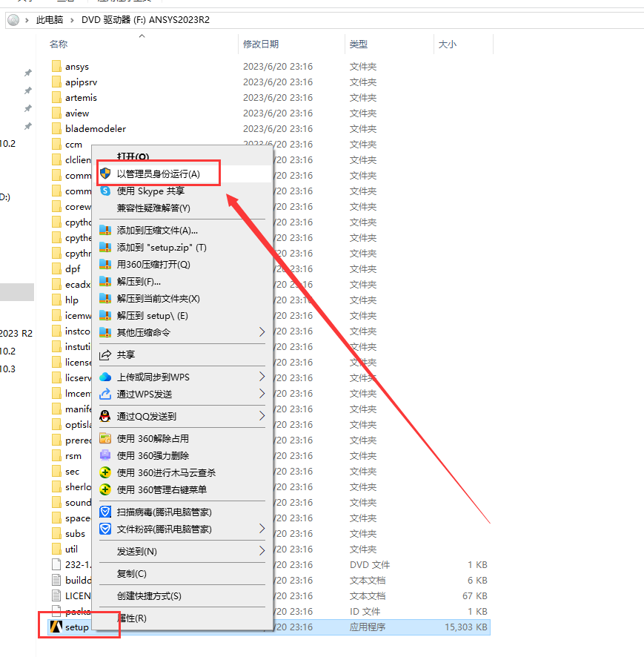Click the Tencent PC Manager virus scan icon
Image resolution: width=644 pixels, height=657 pixels.
pos(105,512)
